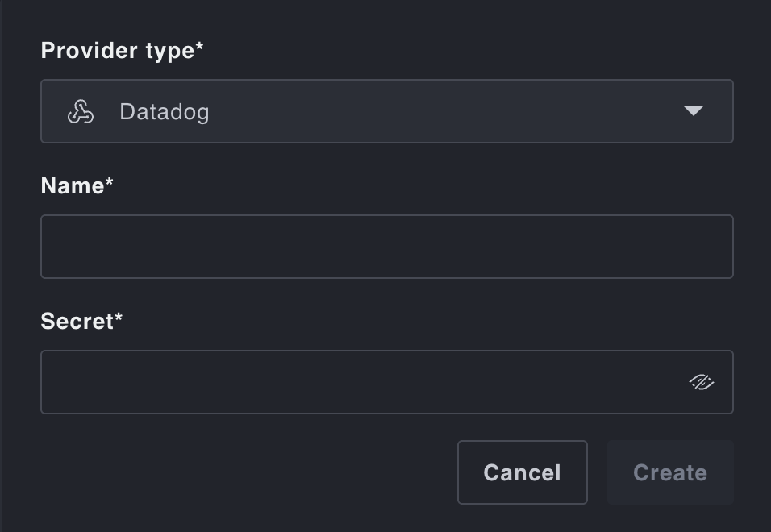Change provider type from Datadog
The height and width of the screenshot is (532, 771).
coord(386,111)
